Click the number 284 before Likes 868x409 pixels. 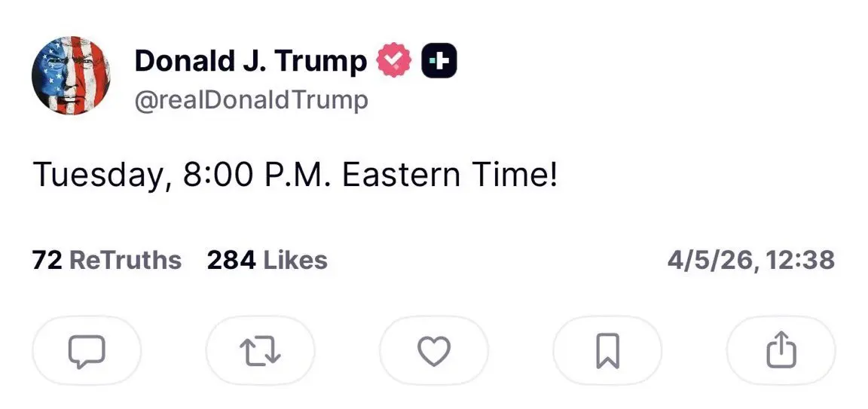231,261
